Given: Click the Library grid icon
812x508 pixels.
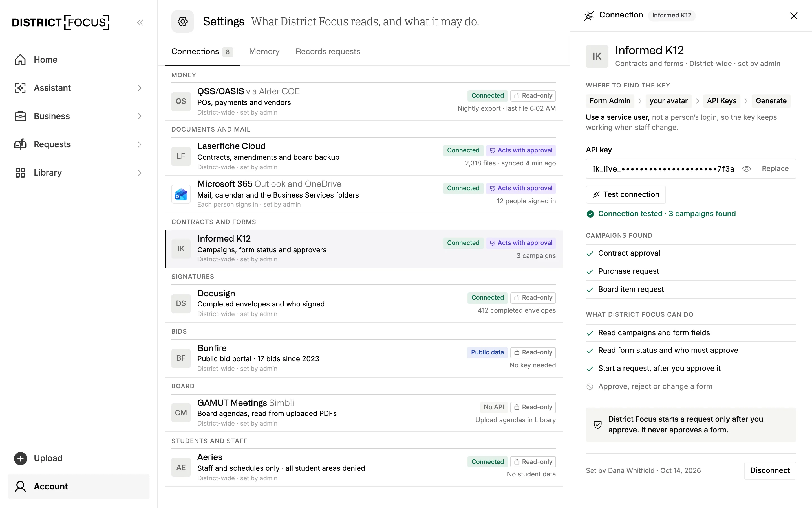Looking at the screenshot, I should tap(20, 172).
